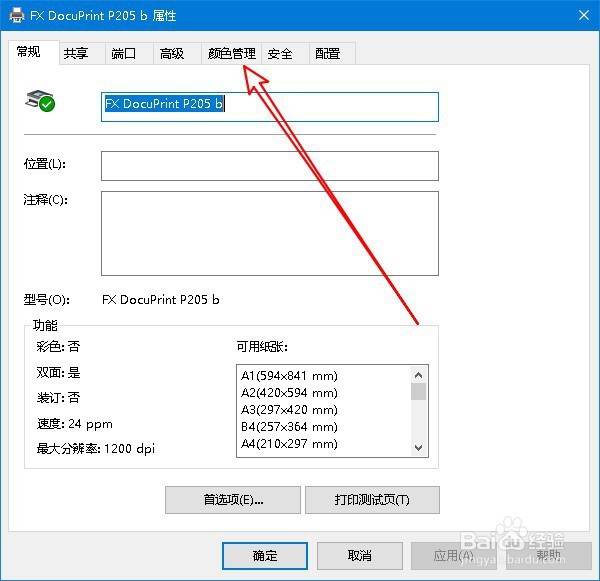The width and height of the screenshot is (600, 581).
Task: Click the printer icon in title bar
Action: coord(16,16)
